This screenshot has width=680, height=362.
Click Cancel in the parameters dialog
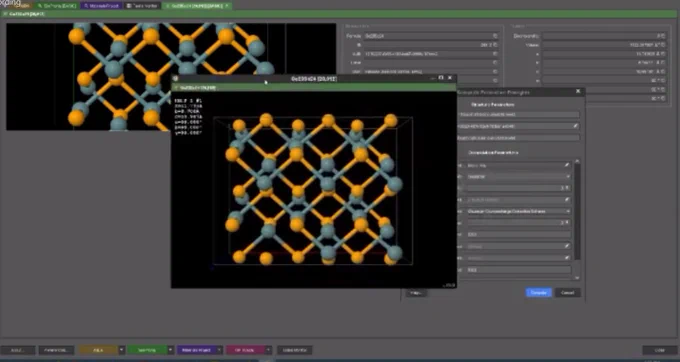(x=567, y=293)
